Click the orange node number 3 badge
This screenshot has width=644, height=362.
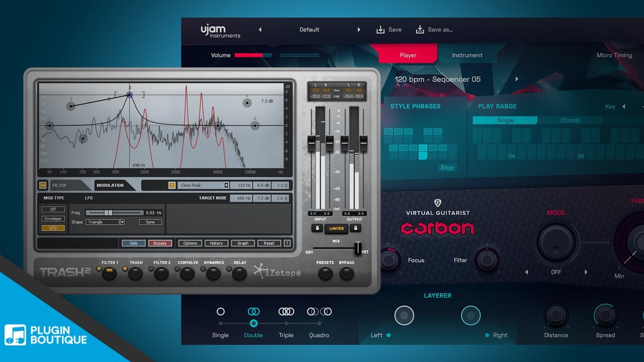(x=172, y=185)
